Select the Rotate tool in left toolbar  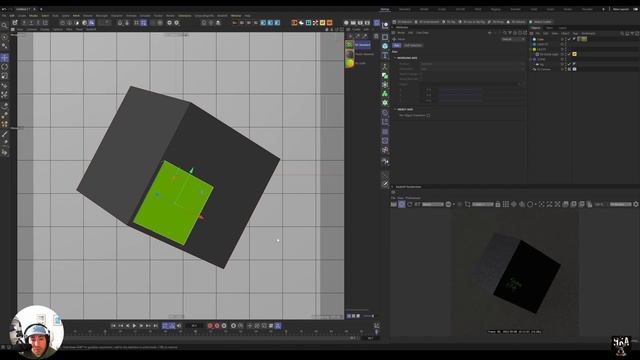(x=4, y=67)
